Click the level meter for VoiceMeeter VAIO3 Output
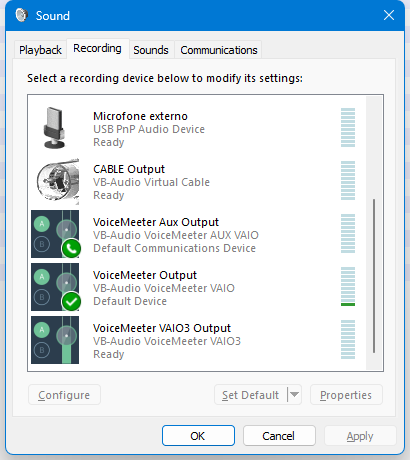The width and height of the screenshot is (410, 460). (348, 340)
